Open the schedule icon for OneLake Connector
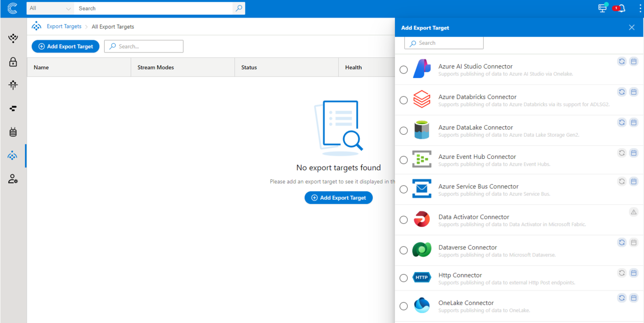644x323 pixels. (x=634, y=298)
